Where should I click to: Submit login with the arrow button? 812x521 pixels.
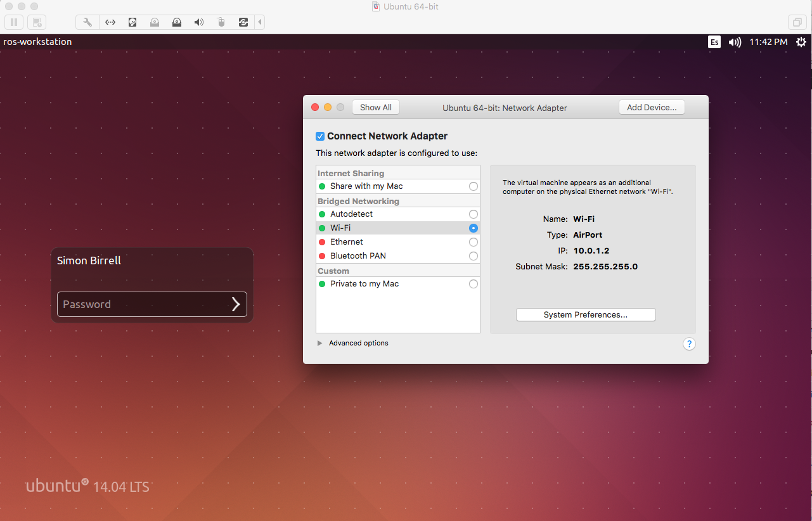click(236, 304)
